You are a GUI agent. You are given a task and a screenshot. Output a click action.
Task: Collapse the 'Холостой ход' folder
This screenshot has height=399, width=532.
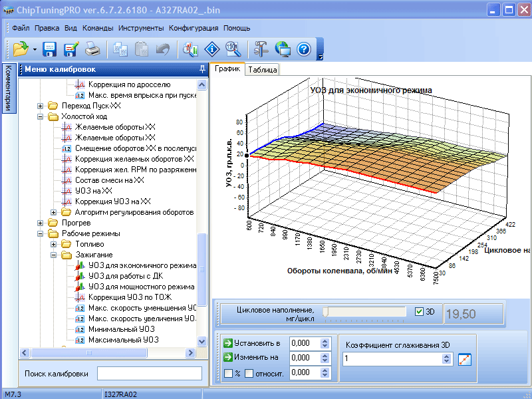[41, 116]
